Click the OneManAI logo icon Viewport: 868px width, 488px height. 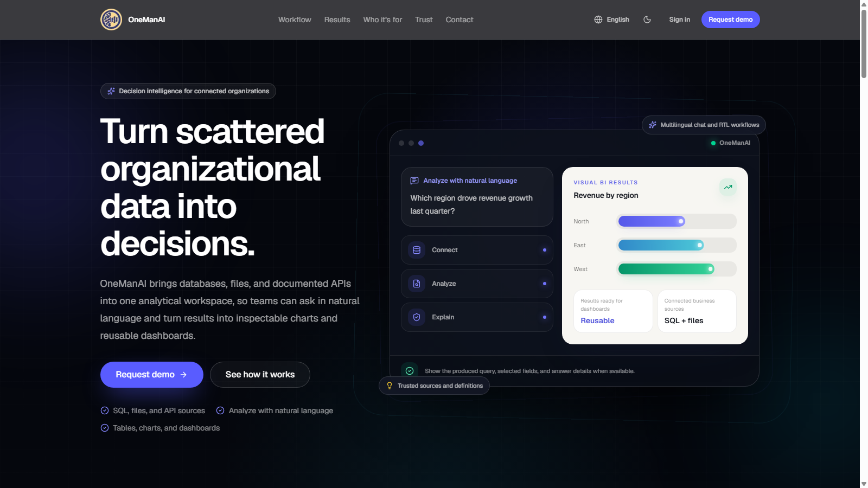[x=111, y=20]
